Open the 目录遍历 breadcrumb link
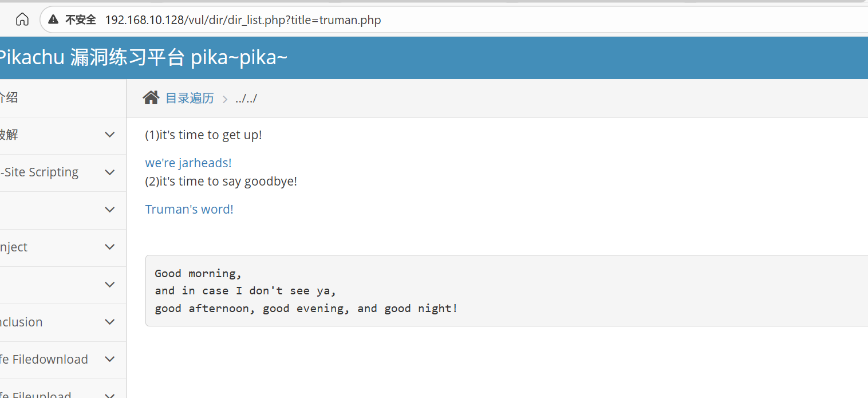The width and height of the screenshot is (868, 398). [190, 98]
